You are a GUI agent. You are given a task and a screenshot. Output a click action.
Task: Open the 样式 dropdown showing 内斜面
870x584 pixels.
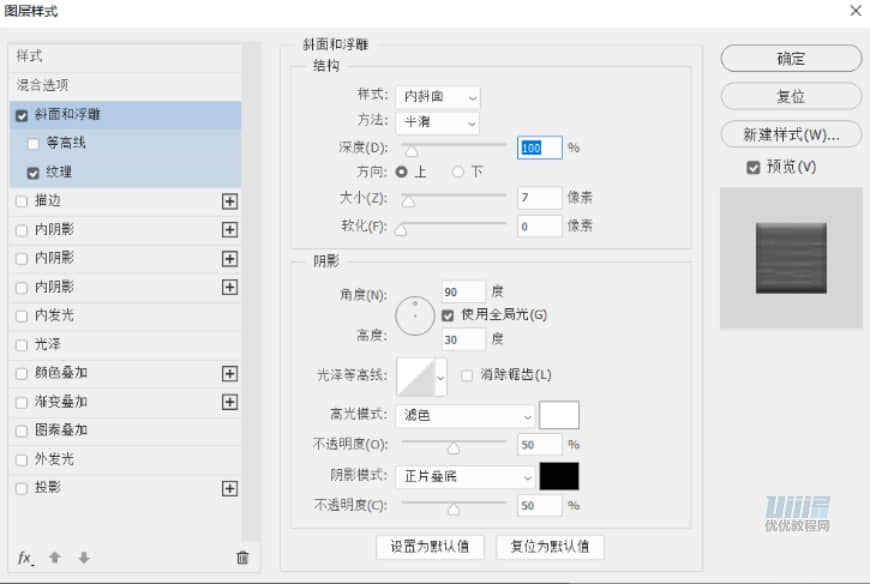click(437, 97)
